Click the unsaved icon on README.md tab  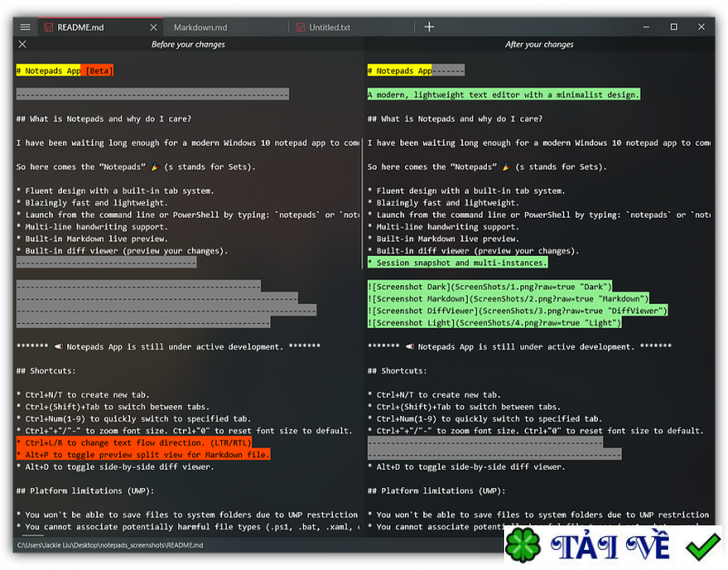48,27
